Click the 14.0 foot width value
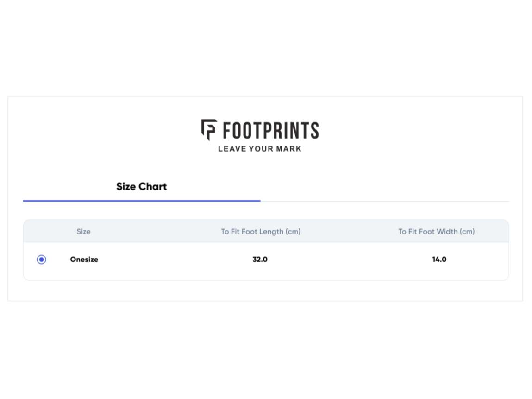The image size is (532, 399). [x=439, y=260]
